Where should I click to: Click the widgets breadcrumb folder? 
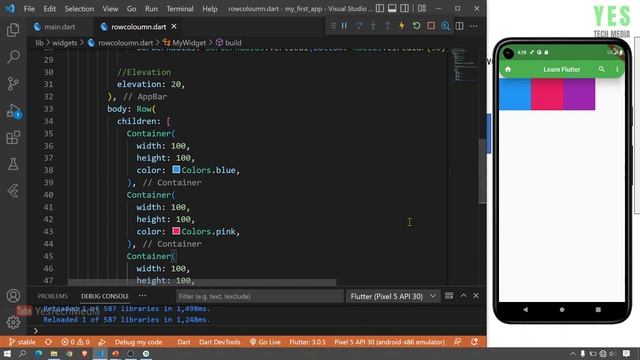tap(64, 42)
